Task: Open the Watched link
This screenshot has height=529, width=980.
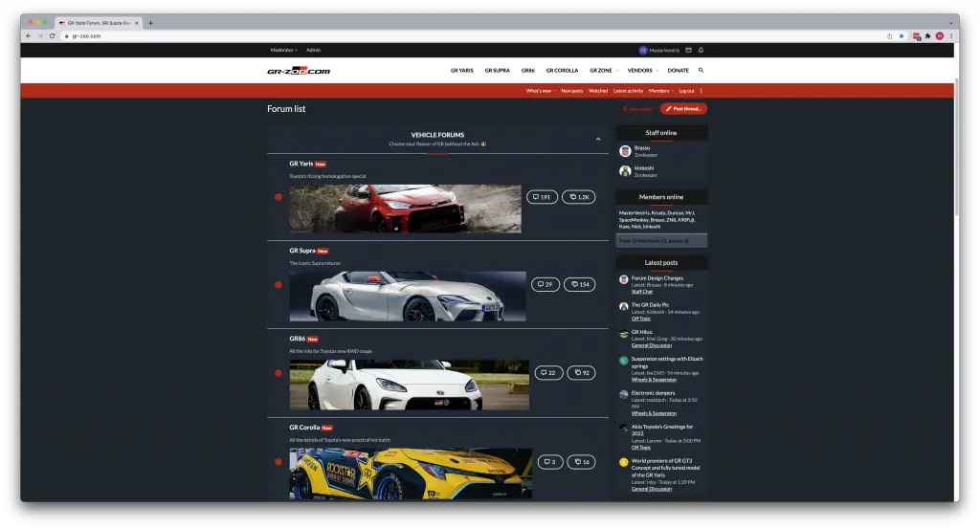Action: pos(598,91)
